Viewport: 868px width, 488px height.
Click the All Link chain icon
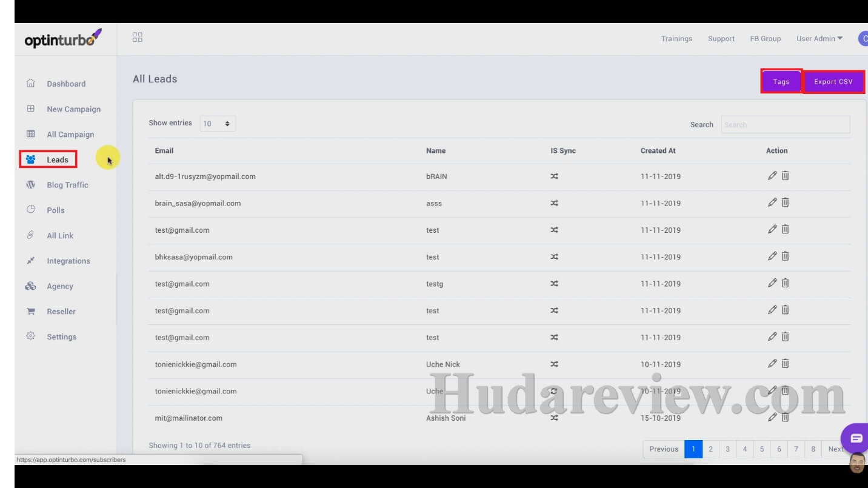coord(31,235)
